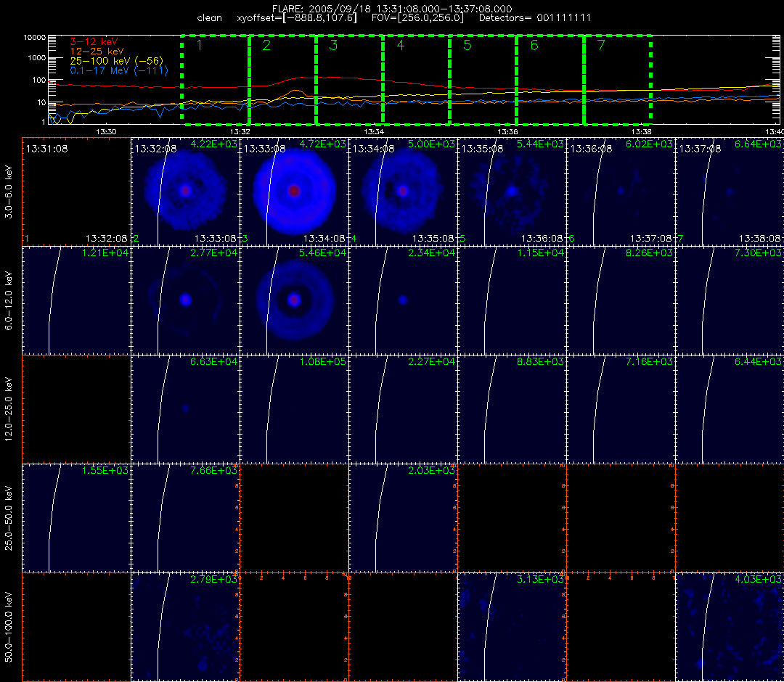This screenshot has height=682, width=784.
Task: Click the '7.16E+03' peak value label
Action: (649, 361)
